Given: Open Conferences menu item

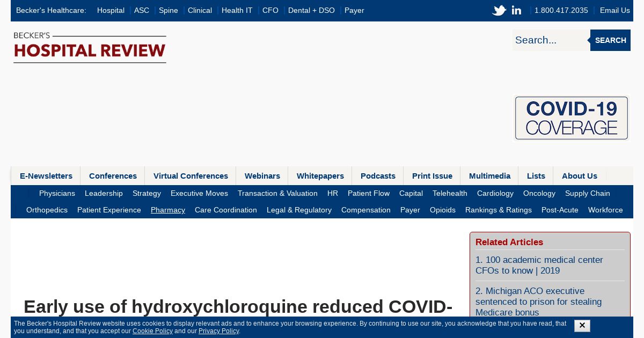Looking at the screenshot, I should click(113, 176).
